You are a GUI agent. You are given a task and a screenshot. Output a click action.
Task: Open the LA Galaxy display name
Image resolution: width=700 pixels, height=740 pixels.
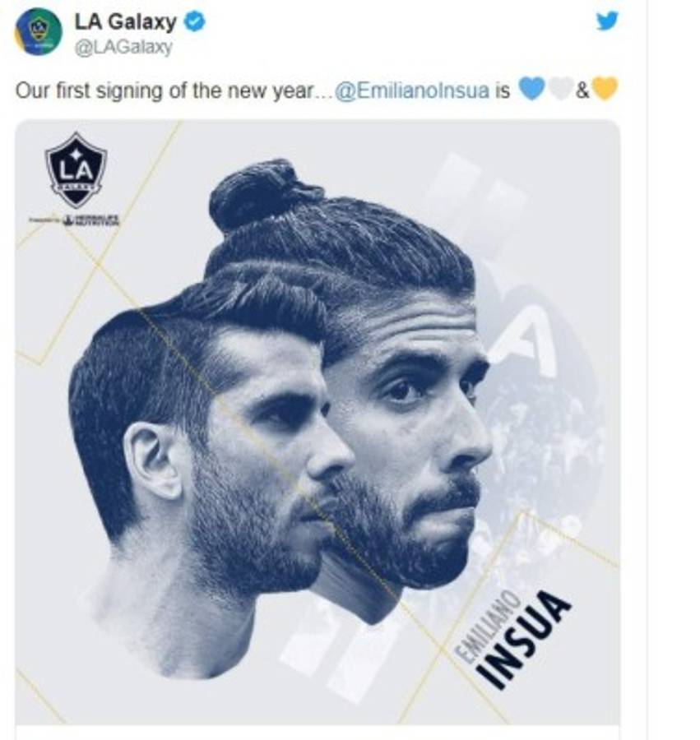[x=125, y=21]
